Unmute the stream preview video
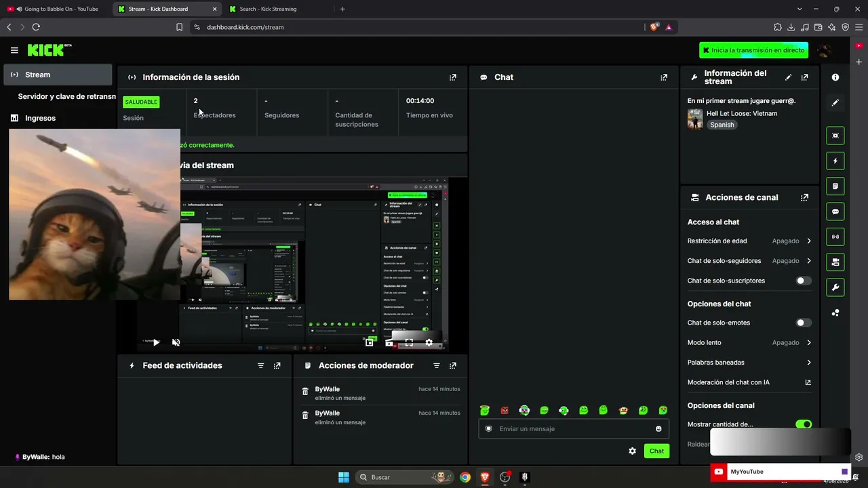 point(176,342)
